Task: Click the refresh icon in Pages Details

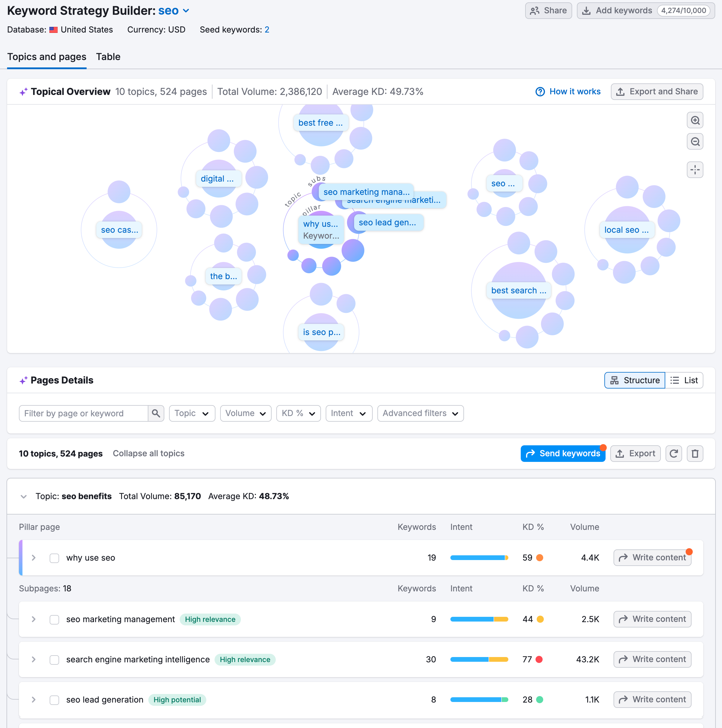Action: click(x=674, y=453)
